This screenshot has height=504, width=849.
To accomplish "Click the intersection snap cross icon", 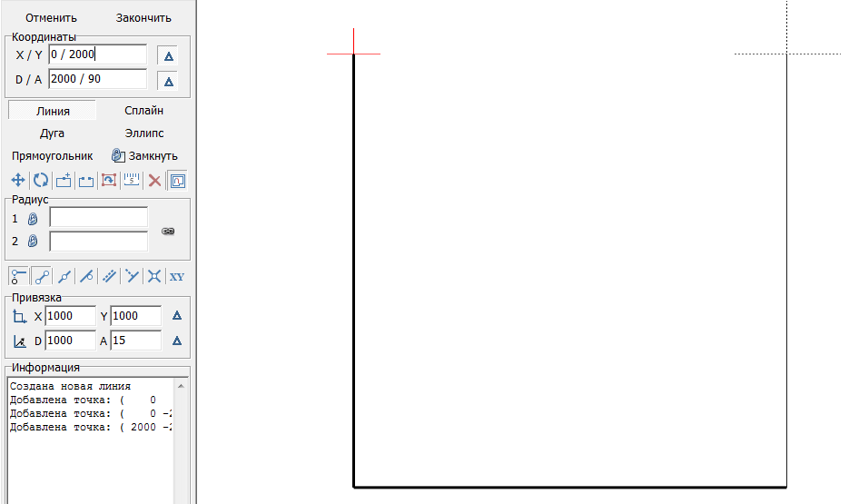I will pyautogui.click(x=154, y=276).
